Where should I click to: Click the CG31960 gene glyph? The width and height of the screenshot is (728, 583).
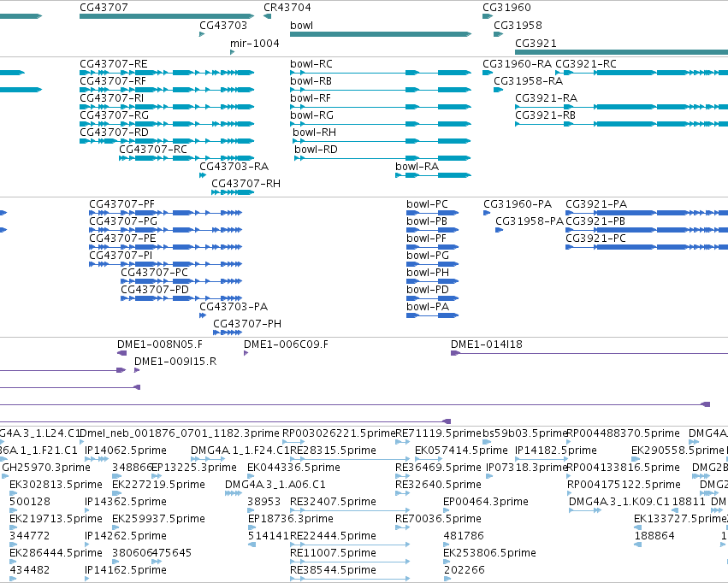pos(488,16)
